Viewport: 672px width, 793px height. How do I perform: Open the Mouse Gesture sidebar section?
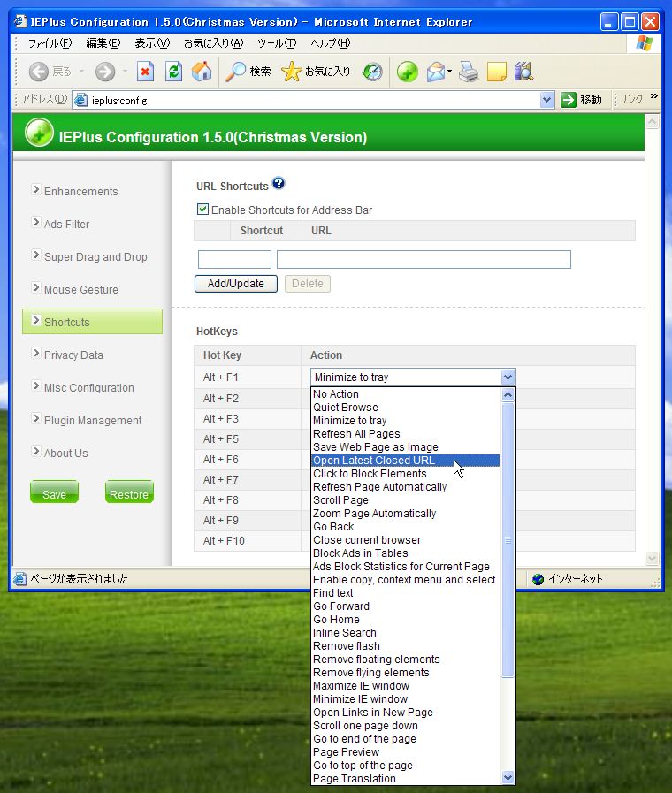(80, 290)
